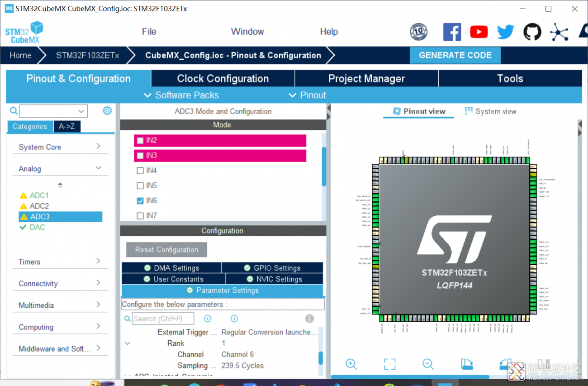Collapse the middle panel with the splitter arrow

(329, 108)
